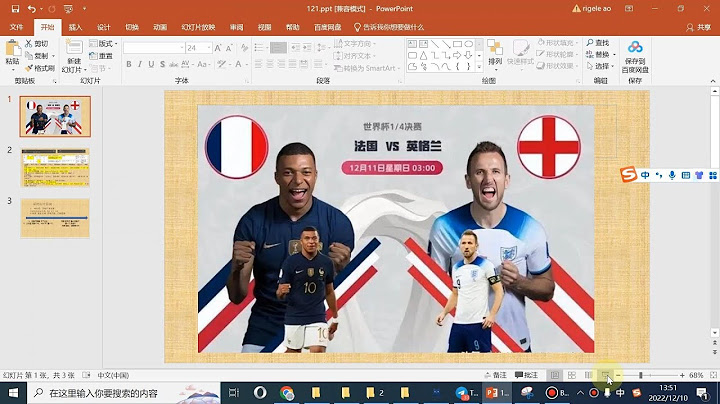Click the Share (共享) button

(x=698, y=28)
